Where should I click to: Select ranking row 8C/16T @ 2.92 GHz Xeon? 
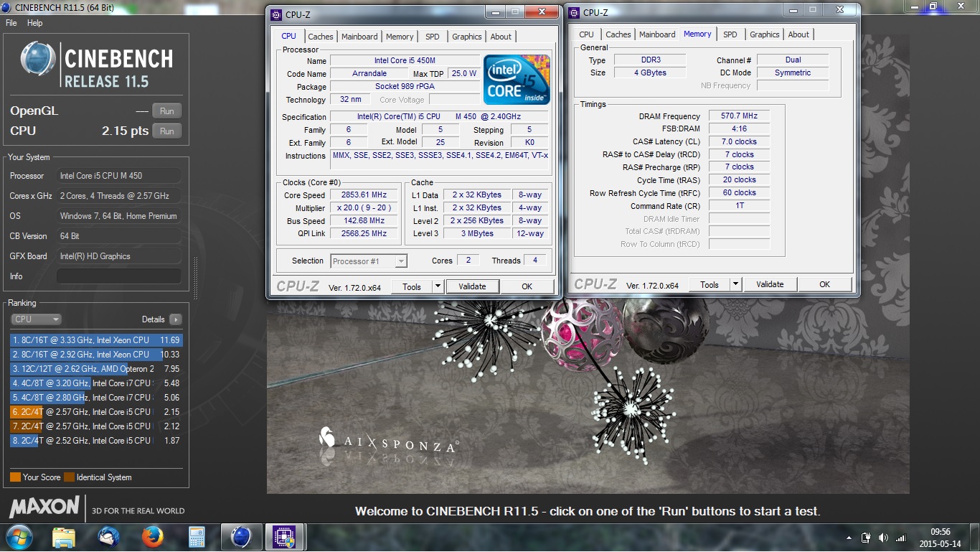click(96, 355)
